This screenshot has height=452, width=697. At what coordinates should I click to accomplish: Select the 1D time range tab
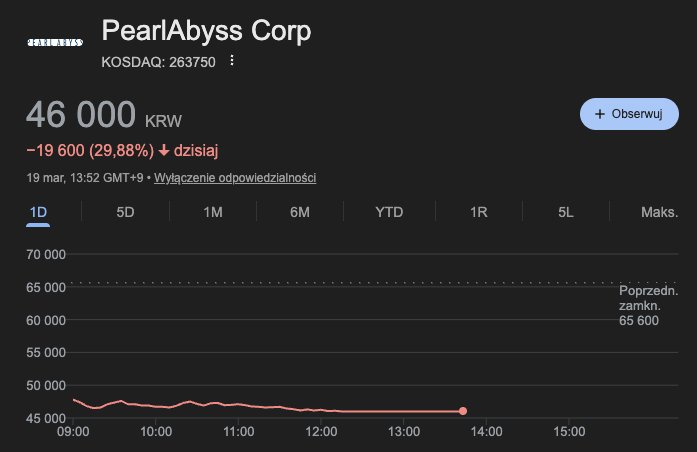click(x=39, y=212)
